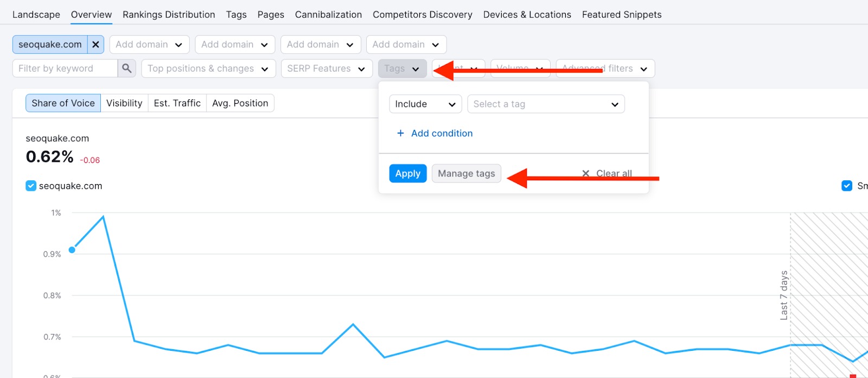Screen dimensions: 868x378
Task: Click the -0.06 change value
Action: (90, 160)
